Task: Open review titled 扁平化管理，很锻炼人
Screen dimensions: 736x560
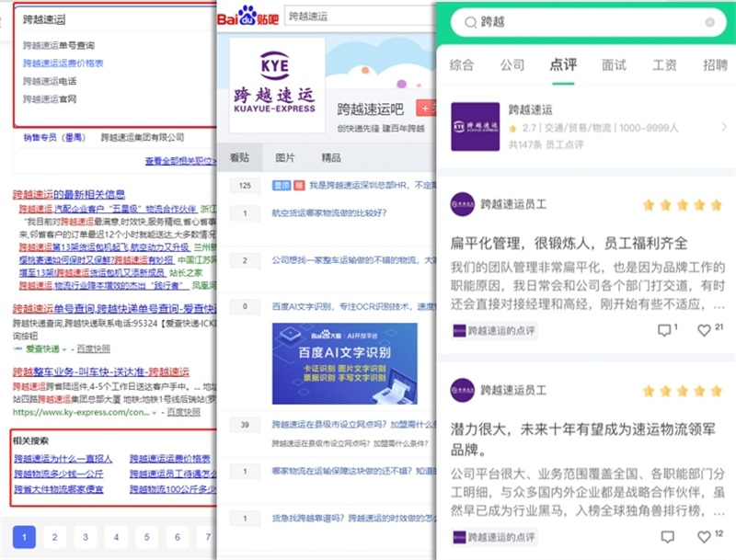Action: (x=569, y=243)
